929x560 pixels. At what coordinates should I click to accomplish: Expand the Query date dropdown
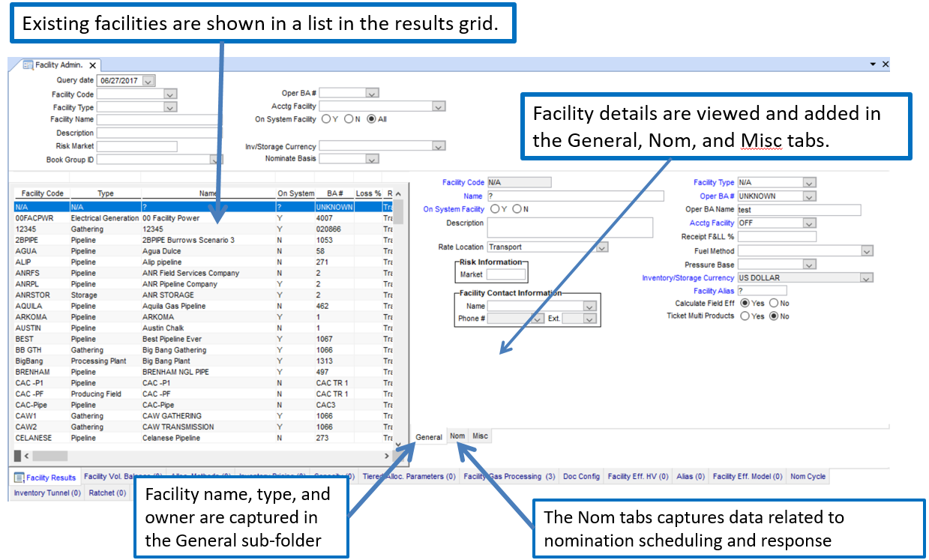coord(148,81)
